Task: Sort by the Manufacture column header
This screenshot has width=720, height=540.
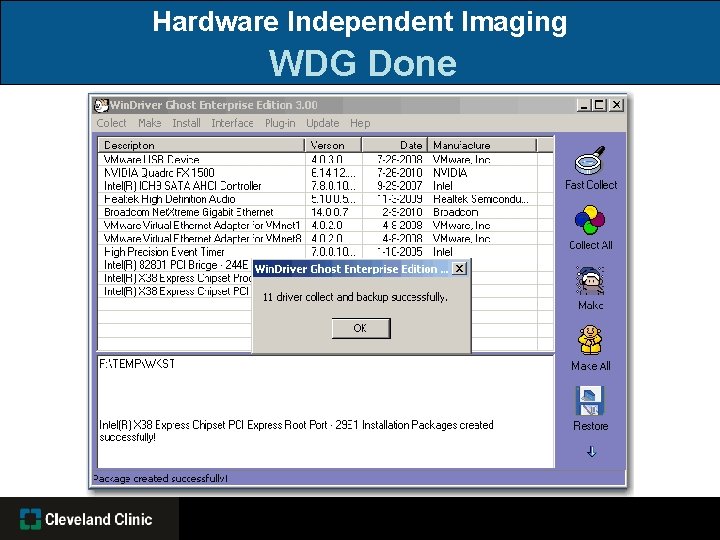Action: [x=482, y=145]
